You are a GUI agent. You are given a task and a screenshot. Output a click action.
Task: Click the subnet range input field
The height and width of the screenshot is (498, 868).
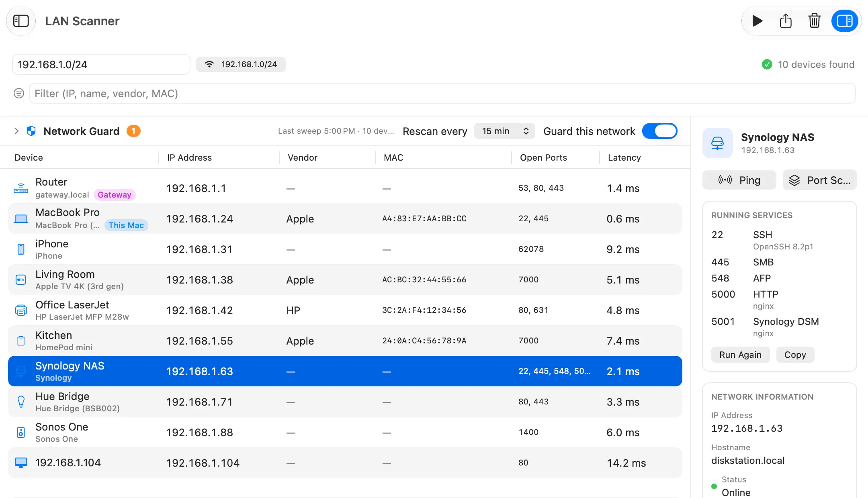[101, 64]
